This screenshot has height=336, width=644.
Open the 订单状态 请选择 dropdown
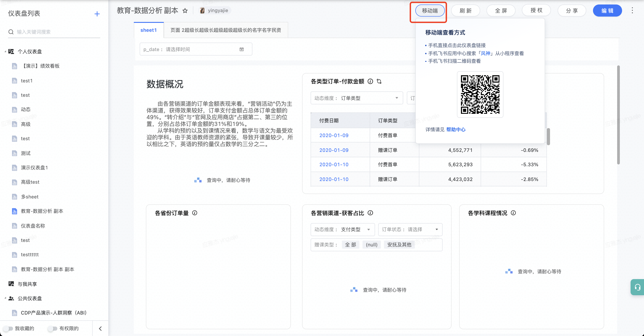pos(410,229)
